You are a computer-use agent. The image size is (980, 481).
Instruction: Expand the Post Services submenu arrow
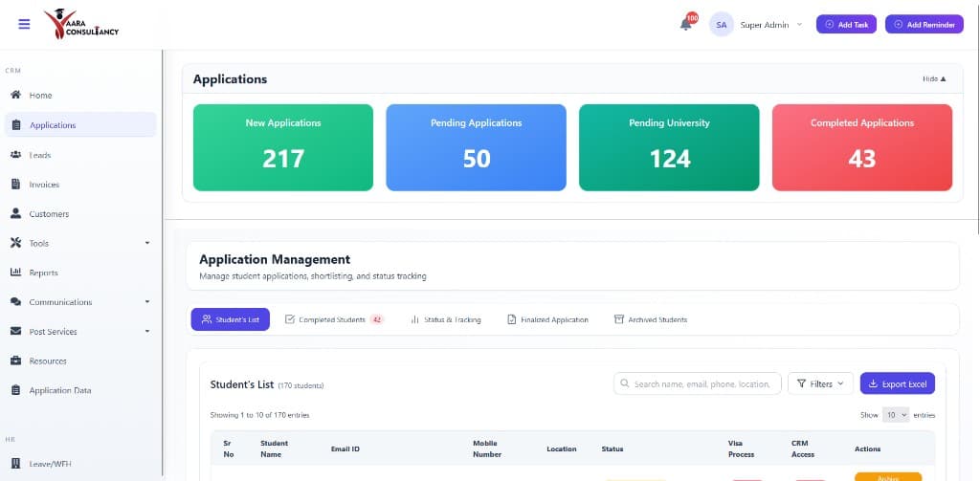coord(147,331)
